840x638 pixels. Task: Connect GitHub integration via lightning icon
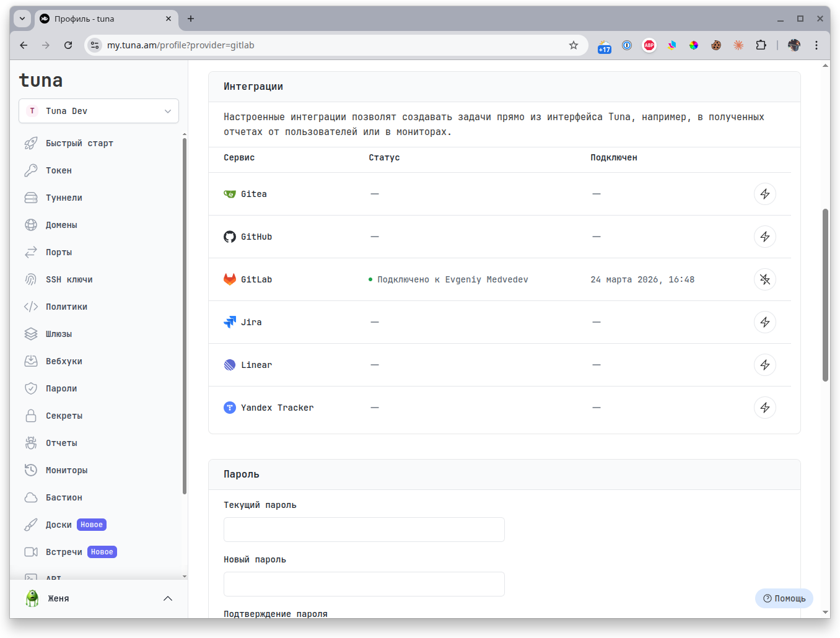click(x=764, y=237)
